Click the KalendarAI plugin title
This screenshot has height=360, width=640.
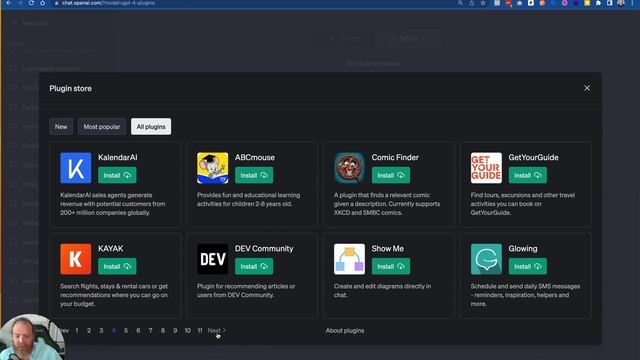coord(118,157)
